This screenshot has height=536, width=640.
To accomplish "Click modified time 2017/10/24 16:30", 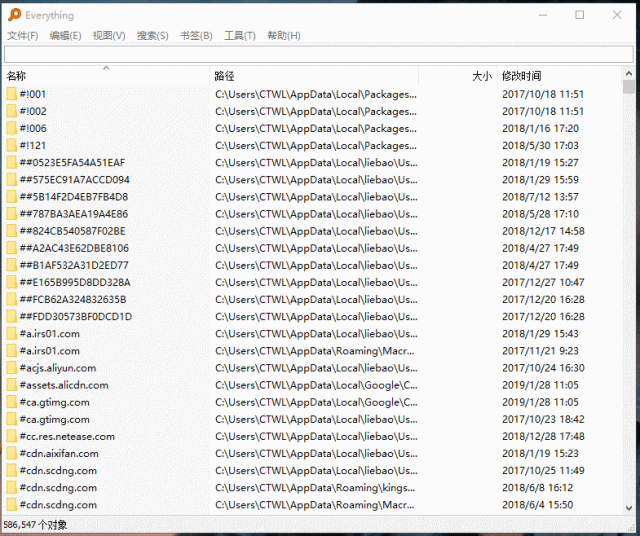I will click(543, 368).
